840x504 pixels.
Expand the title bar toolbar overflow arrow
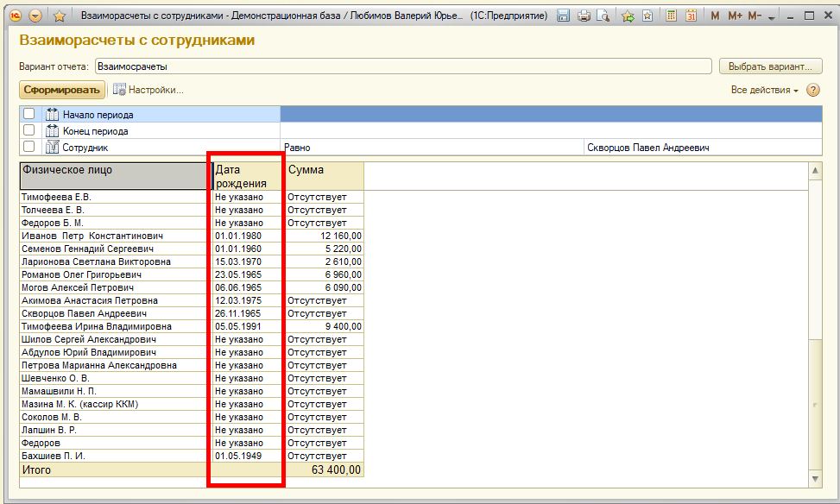pos(773,16)
